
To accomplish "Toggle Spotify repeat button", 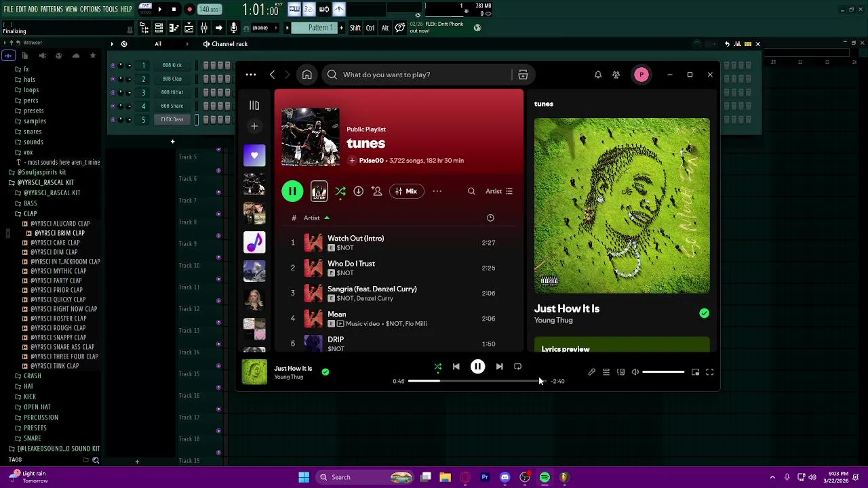I will (x=517, y=367).
